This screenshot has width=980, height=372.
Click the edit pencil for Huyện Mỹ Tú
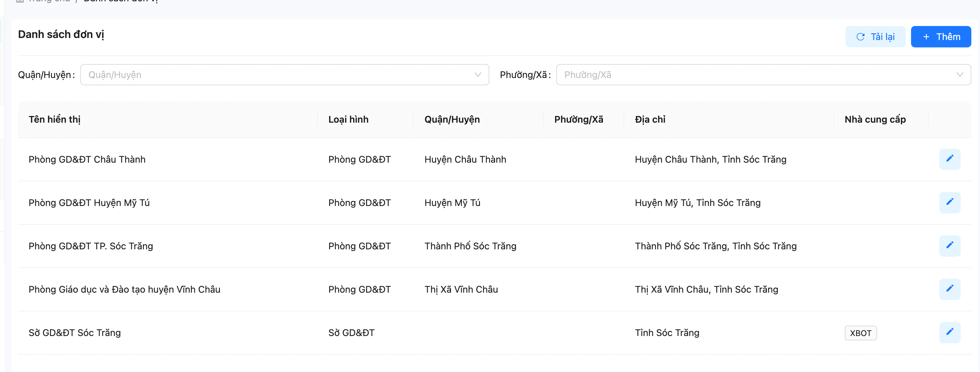coord(950,203)
